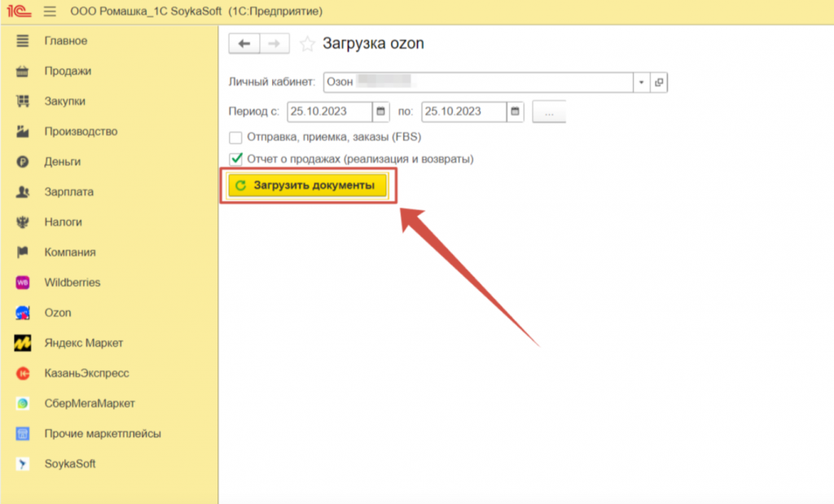The image size is (834, 504).
Task: Open period selection ellipsis button
Action: (549, 112)
